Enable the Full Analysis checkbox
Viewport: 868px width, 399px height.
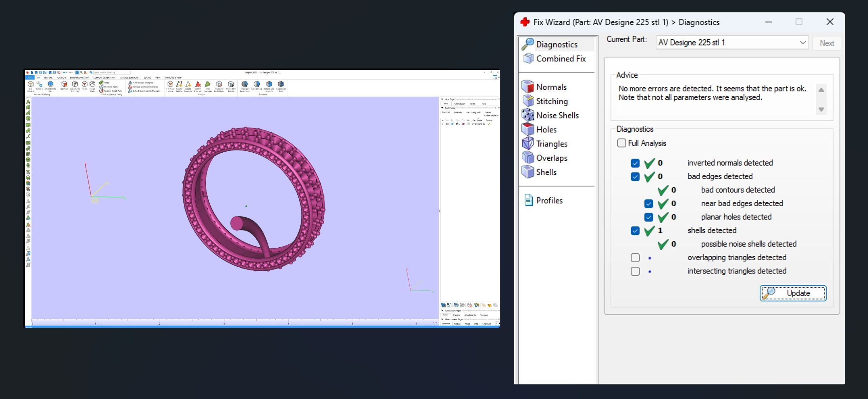pos(622,143)
